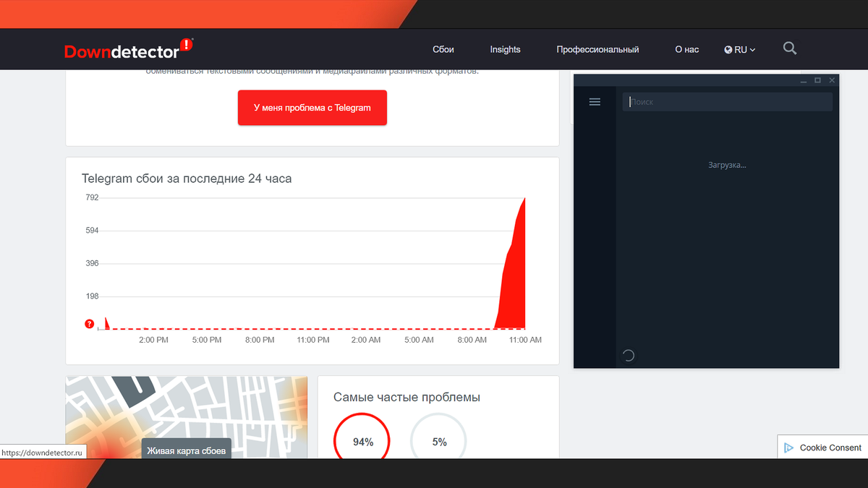This screenshot has width=868, height=488.
Task: Click the 594 axis value
Action: click(x=92, y=231)
